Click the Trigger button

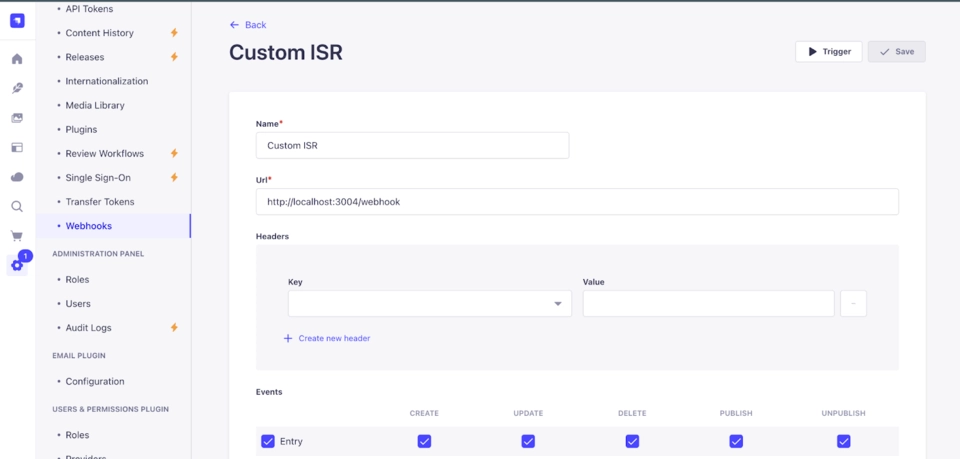[x=828, y=51]
